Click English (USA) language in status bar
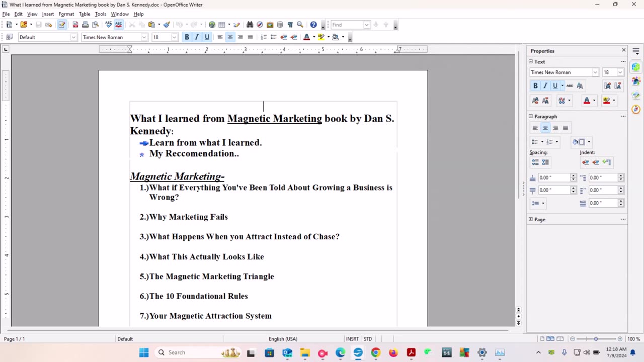The image size is (644, 362). click(x=283, y=339)
